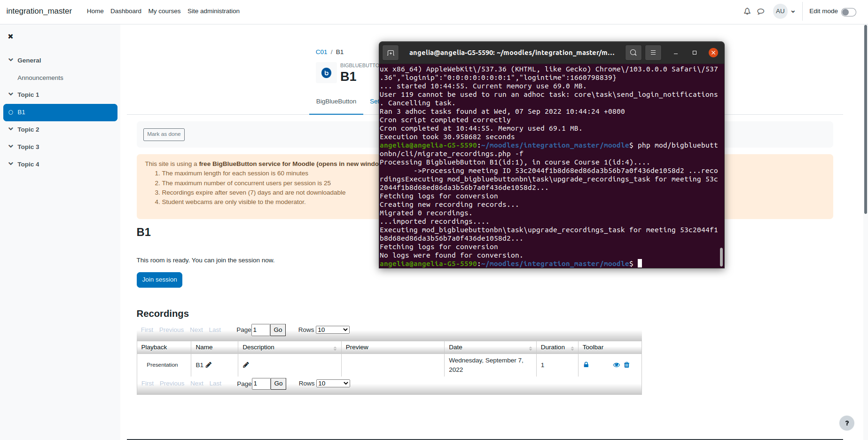
Task: Click the top First pagination link
Action: (147, 330)
